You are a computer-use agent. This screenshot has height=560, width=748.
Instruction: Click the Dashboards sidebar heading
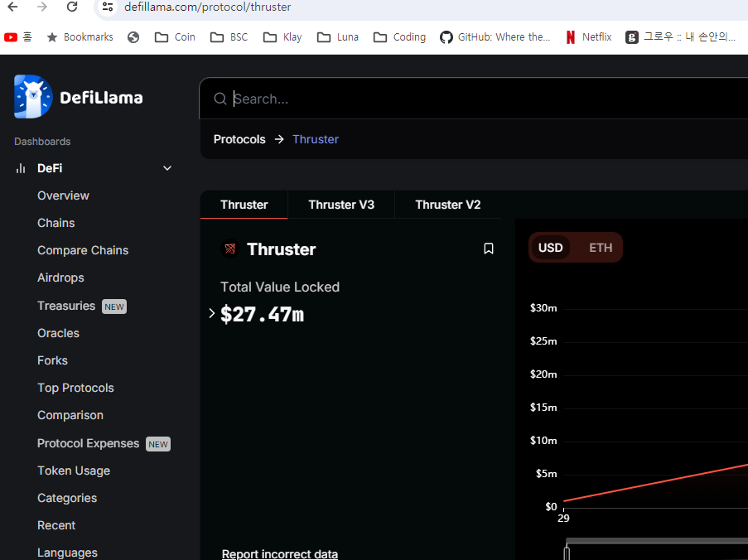(x=42, y=142)
